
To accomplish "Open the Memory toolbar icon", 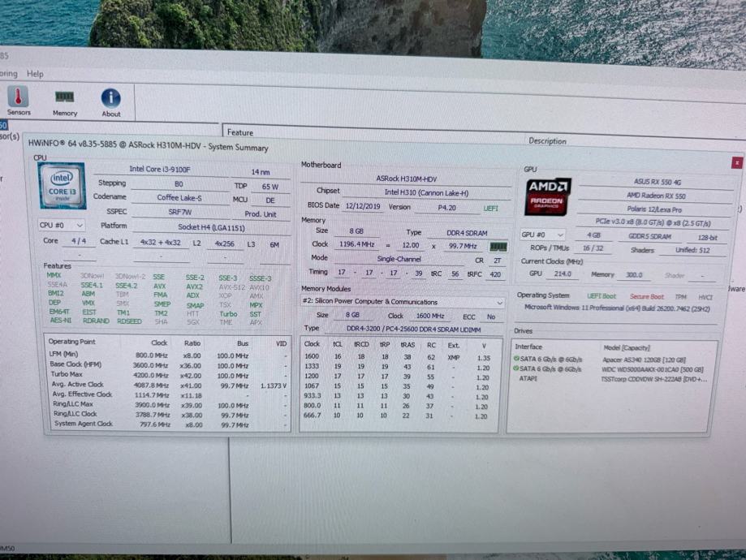I will tap(65, 103).
